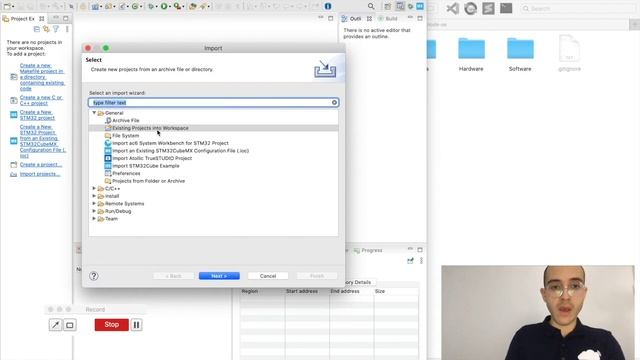640x360 pixels.
Task: Click the Create a project link
Action: (41, 164)
